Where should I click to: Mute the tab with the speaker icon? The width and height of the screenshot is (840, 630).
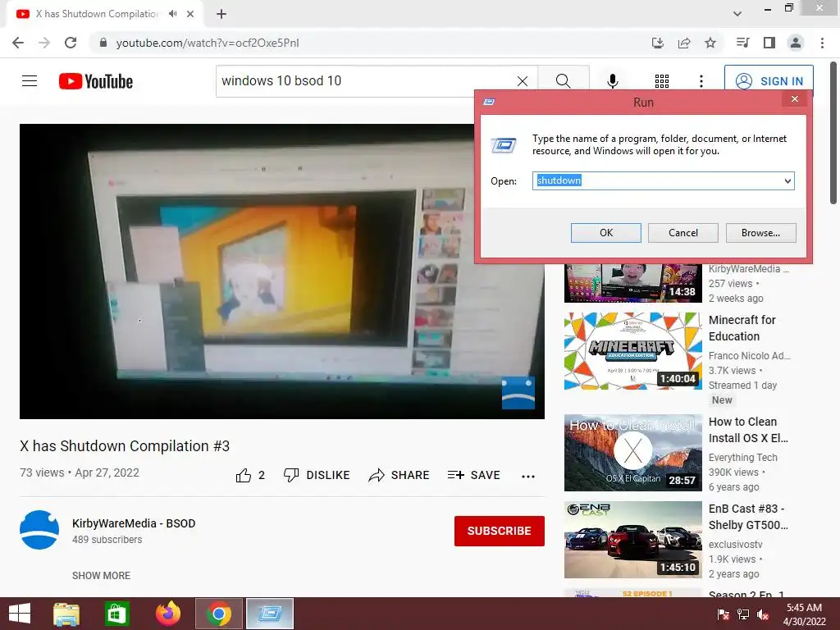click(172, 14)
